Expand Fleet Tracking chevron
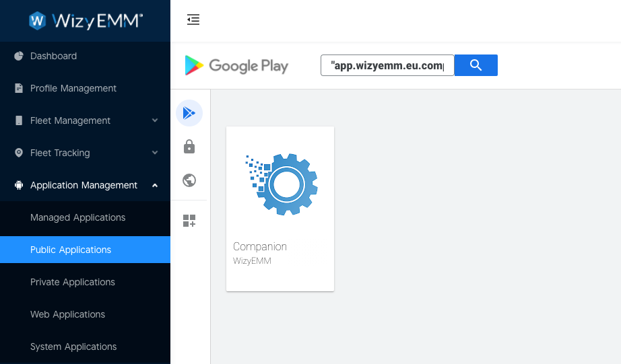Screen dimensions: 621x364 pyautogui.click(x=155, y=153)
